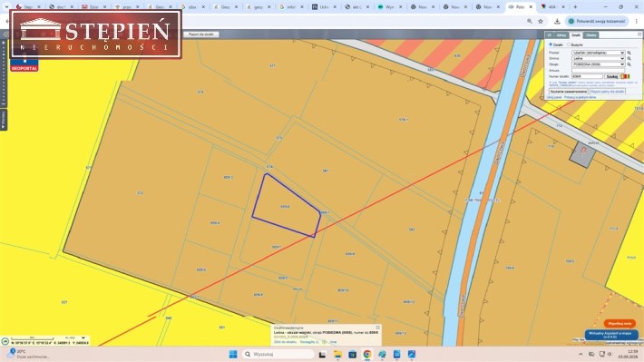This screenshot has height=362, width=644.
Task: Open a new browser tab with plus
Action: coord(575,7)
